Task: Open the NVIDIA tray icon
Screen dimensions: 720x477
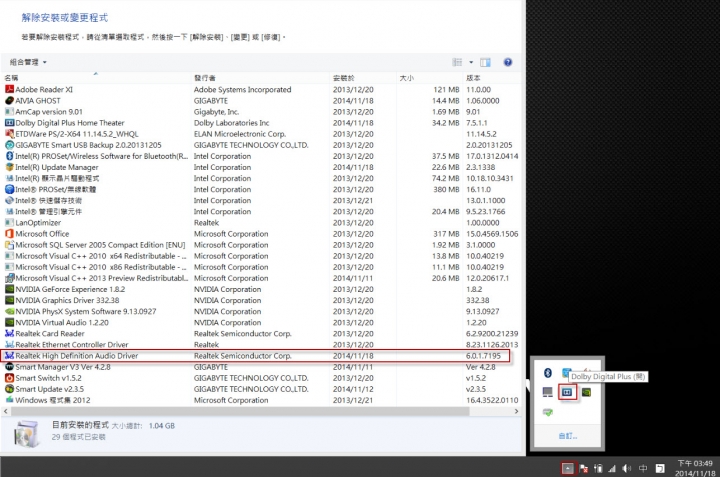Action: click(x=586, y=392)
